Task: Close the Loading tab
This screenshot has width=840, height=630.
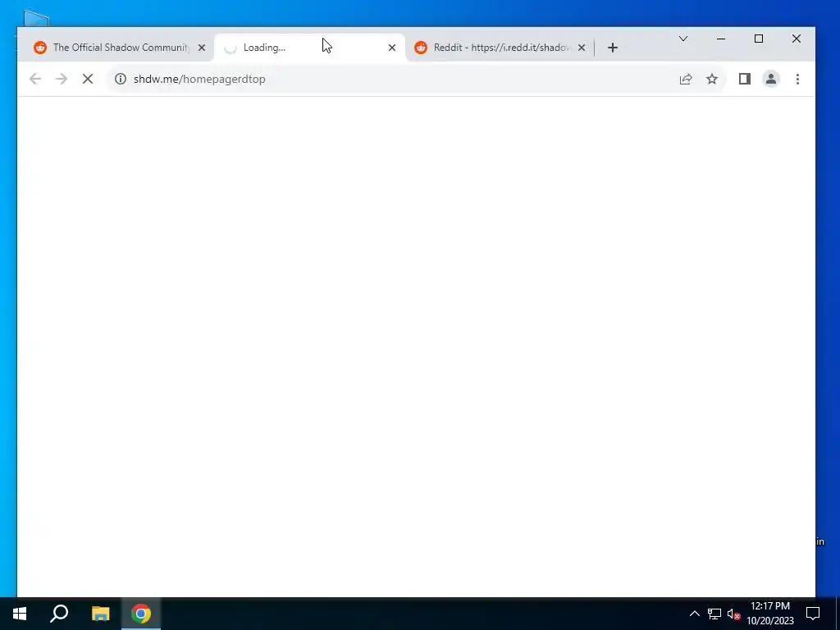Action: (391, 48)
